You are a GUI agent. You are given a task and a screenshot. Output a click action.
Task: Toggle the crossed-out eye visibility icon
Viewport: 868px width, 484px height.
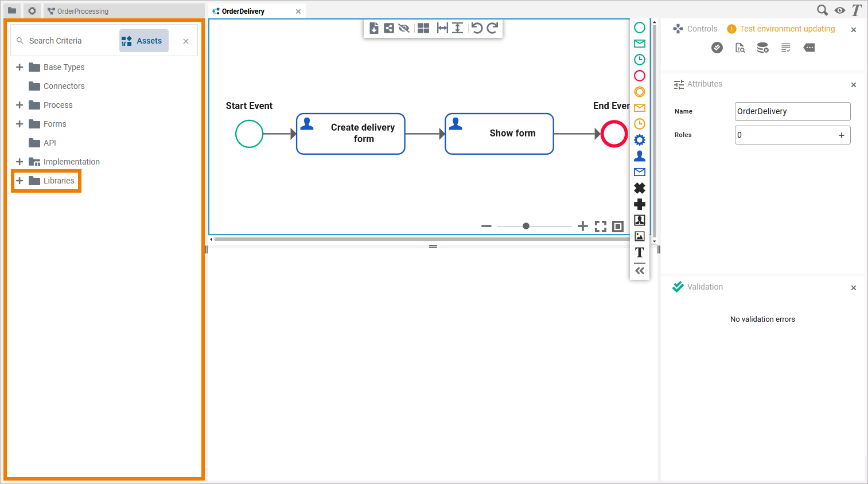pyautogui.click(x=404, y=28)
